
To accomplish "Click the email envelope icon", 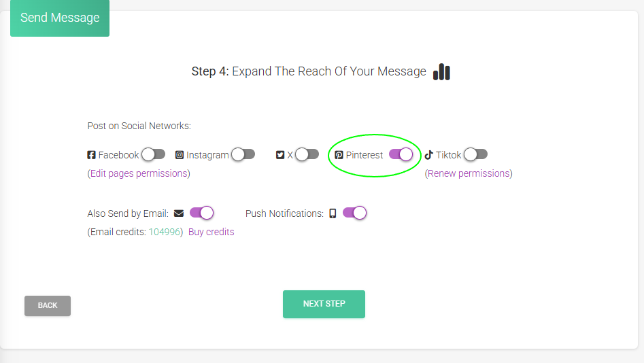I will click(x=179, y=213).
